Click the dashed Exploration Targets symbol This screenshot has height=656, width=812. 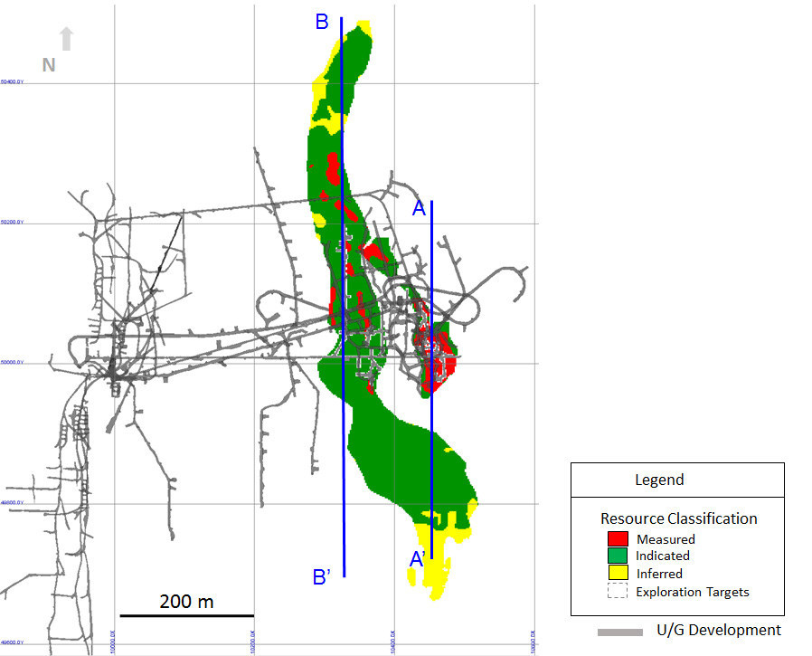click(618, 591)
